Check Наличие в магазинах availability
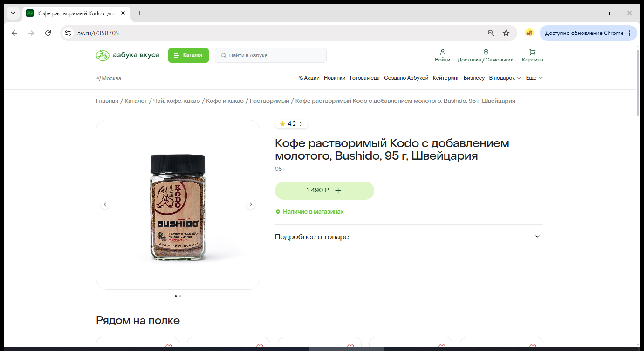644x351 pixels. [310, 212]
